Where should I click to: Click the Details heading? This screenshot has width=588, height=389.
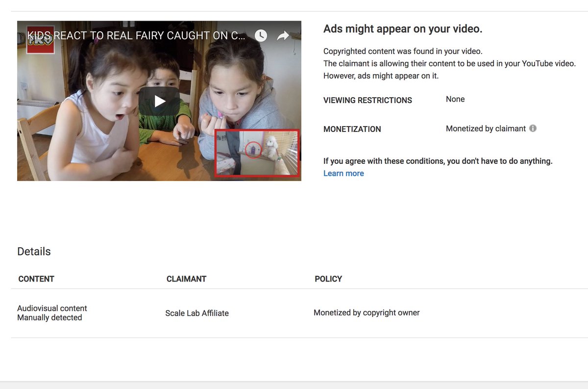click(34, 251)
